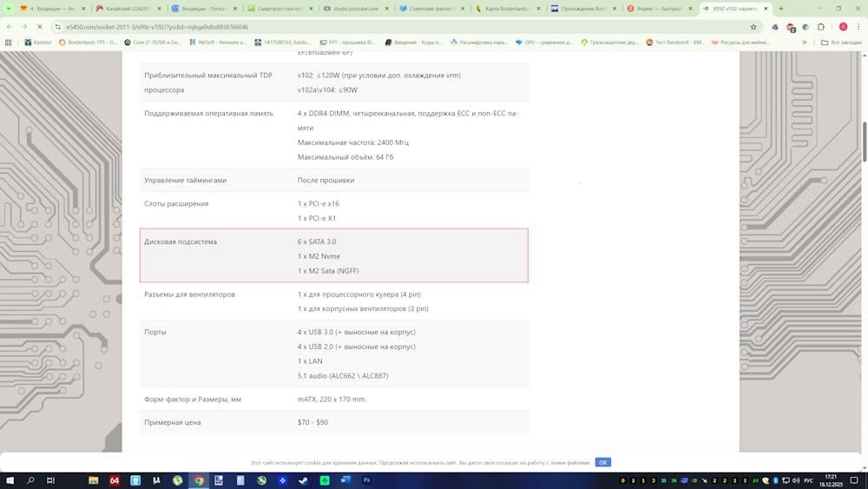Open the tab search dropdown arrow
The image size is (868, 489).
[9, 9]
